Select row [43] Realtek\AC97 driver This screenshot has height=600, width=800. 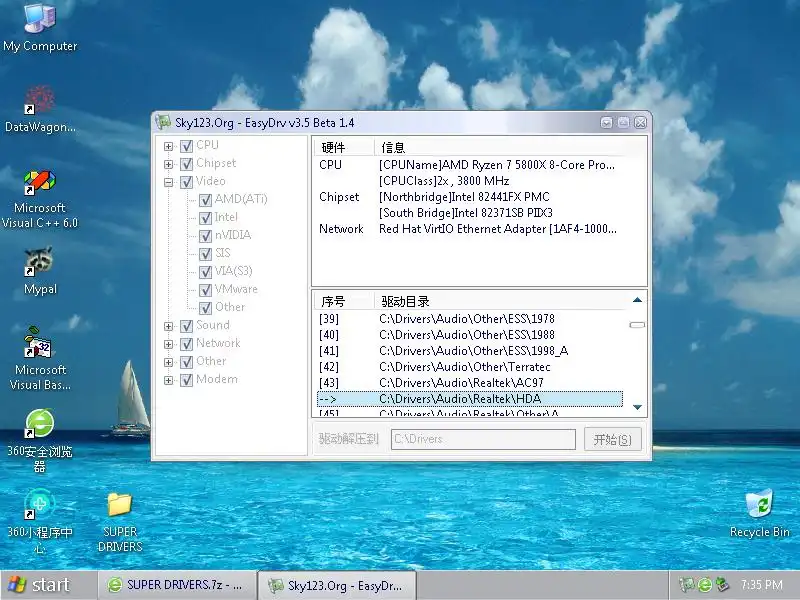pyautogui.click(x=470, y=383)
